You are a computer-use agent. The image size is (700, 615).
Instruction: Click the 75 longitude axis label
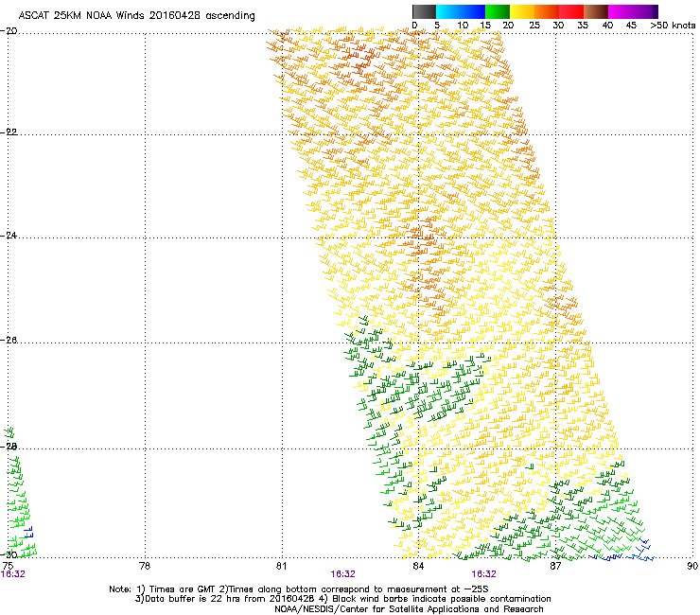[8, 566]
